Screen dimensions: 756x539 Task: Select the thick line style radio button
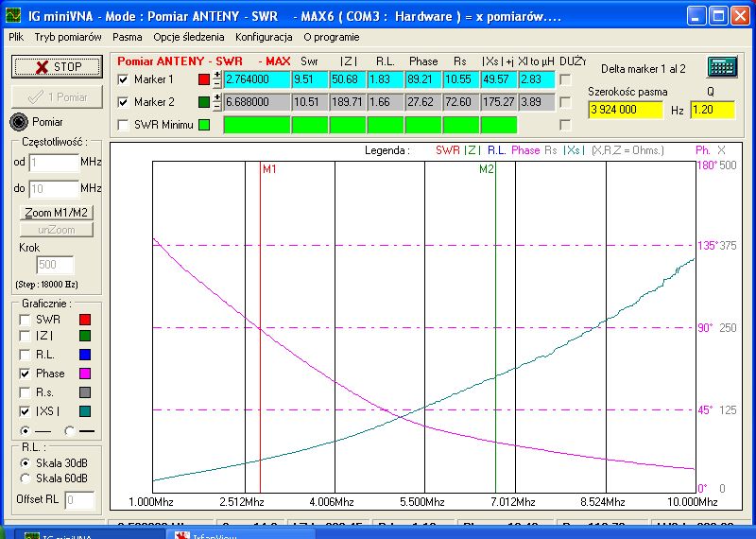point(70,430)
